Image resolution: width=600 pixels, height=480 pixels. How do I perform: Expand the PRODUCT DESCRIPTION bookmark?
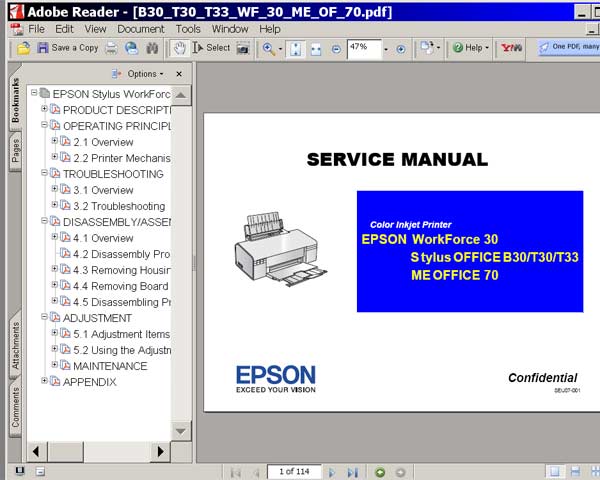tap(44, 109)
